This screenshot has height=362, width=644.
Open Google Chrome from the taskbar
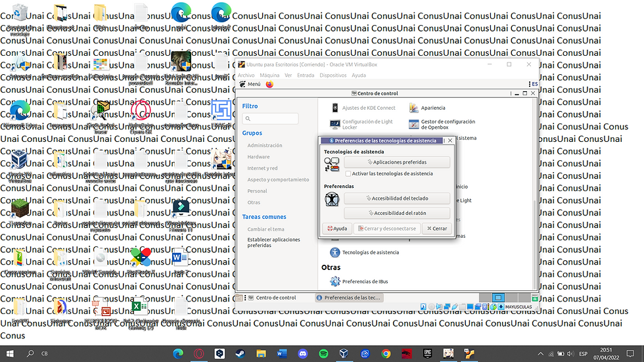(386, 354)
